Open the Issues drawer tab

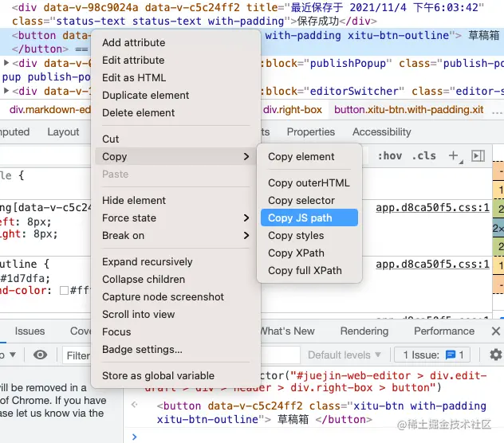30,331
